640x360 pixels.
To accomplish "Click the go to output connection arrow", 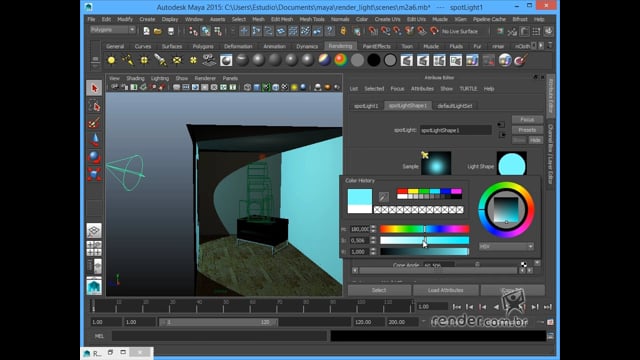I will coord(502,134).
